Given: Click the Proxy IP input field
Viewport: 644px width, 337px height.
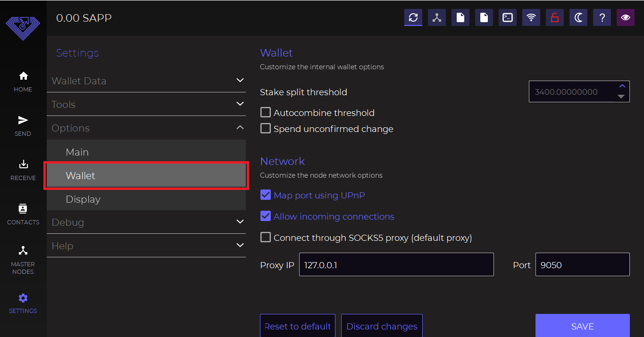Looking at the screenshot, I should [396, 264].
